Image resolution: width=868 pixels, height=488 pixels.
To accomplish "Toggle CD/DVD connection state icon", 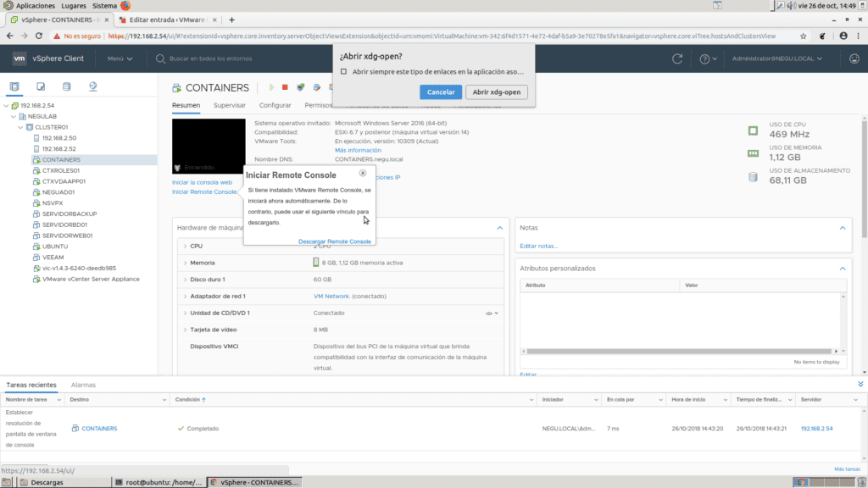I will pos(490,313).
